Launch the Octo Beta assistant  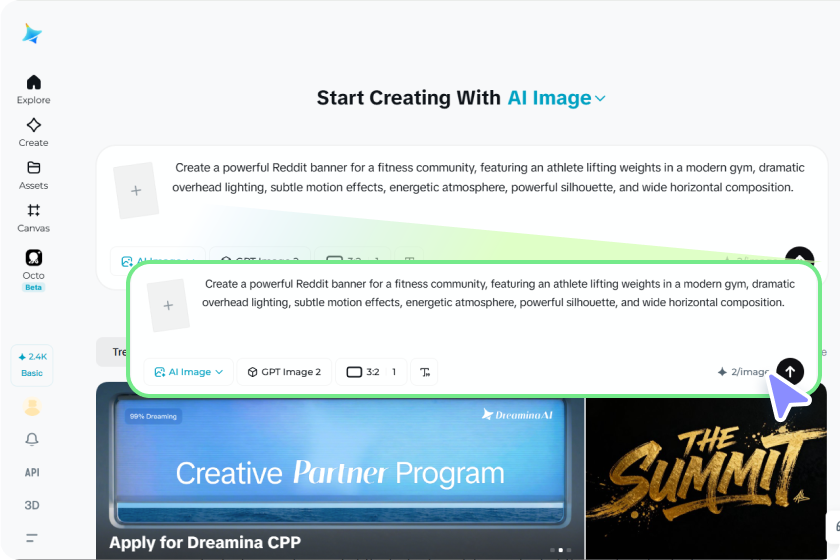coord(33,270)
